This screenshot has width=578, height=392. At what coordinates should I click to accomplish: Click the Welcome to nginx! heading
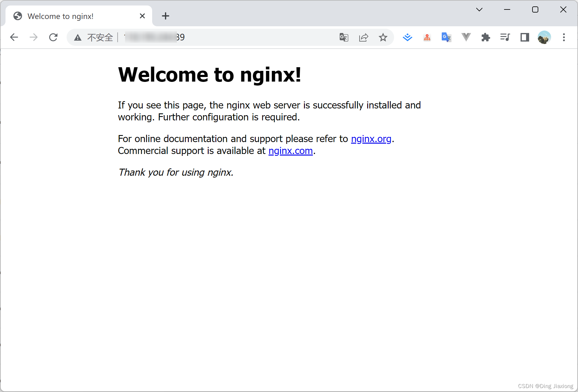pos(210,75)
